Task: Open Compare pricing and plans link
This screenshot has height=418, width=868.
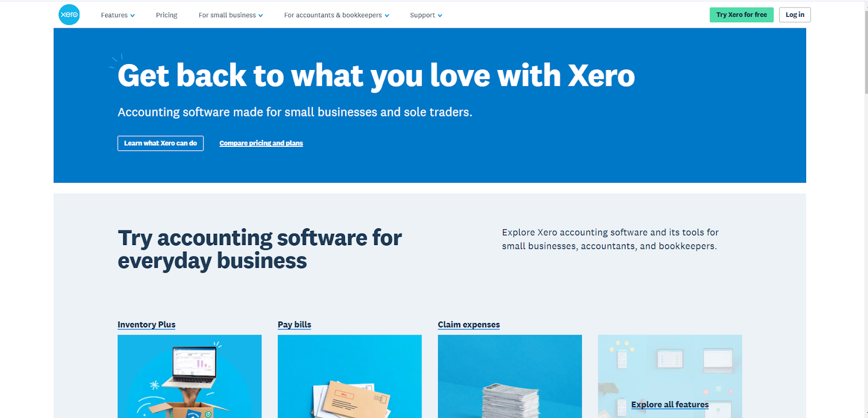Action: (261, 143)
